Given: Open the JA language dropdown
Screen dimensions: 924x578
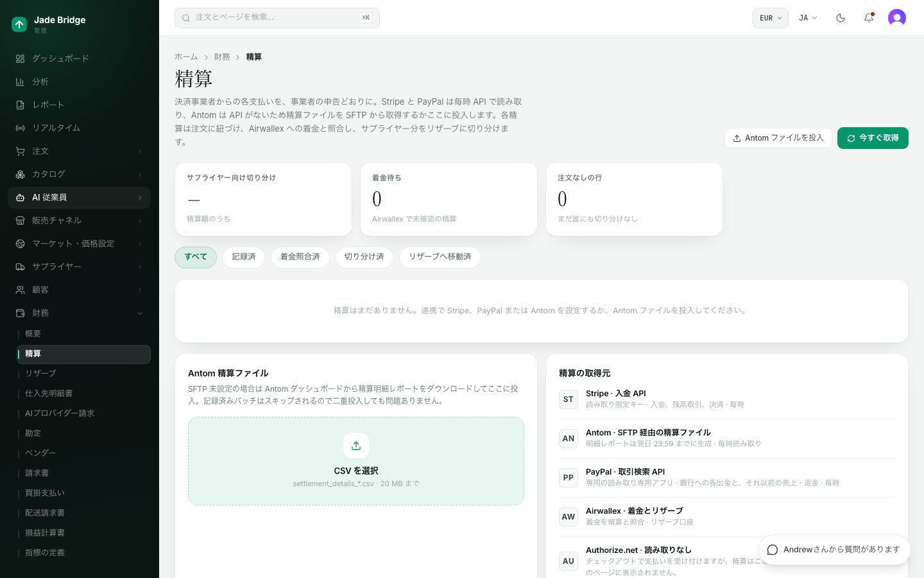Looking at the screenshot, I should pos(808,18).
